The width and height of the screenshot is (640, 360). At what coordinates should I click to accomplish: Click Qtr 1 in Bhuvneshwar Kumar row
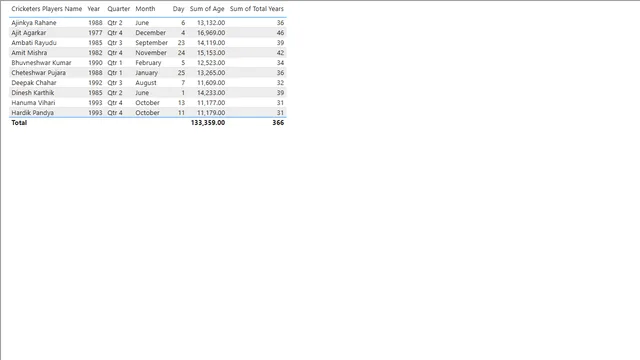[115, 63]
